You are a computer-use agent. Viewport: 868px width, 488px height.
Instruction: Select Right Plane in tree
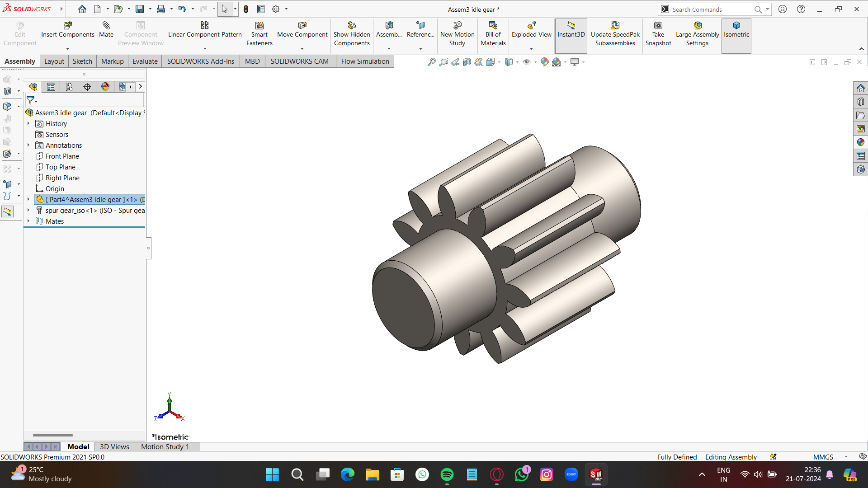tap(62, 178)
